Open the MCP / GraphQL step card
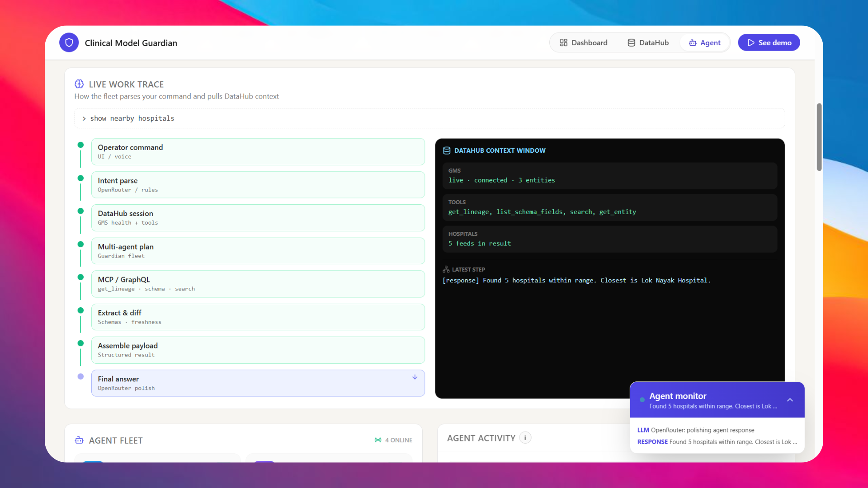Screen dimensions: 868x488 tap(258, 284)
